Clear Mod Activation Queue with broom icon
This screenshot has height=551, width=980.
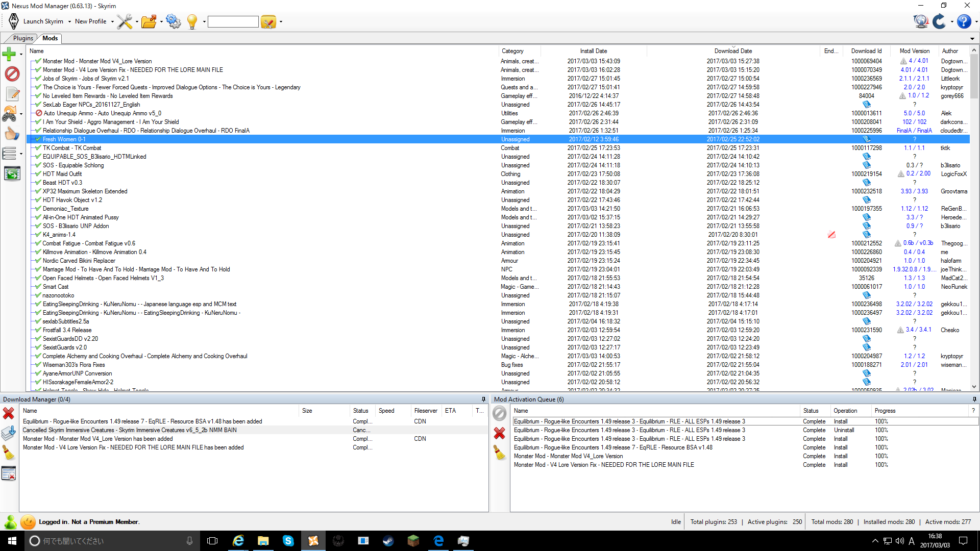pos(500,453)
